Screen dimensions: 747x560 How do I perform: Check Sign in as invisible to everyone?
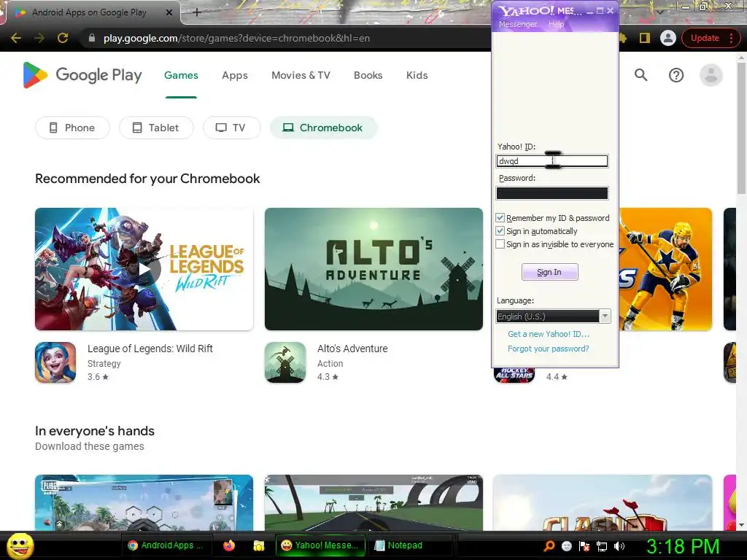point(500,244)
